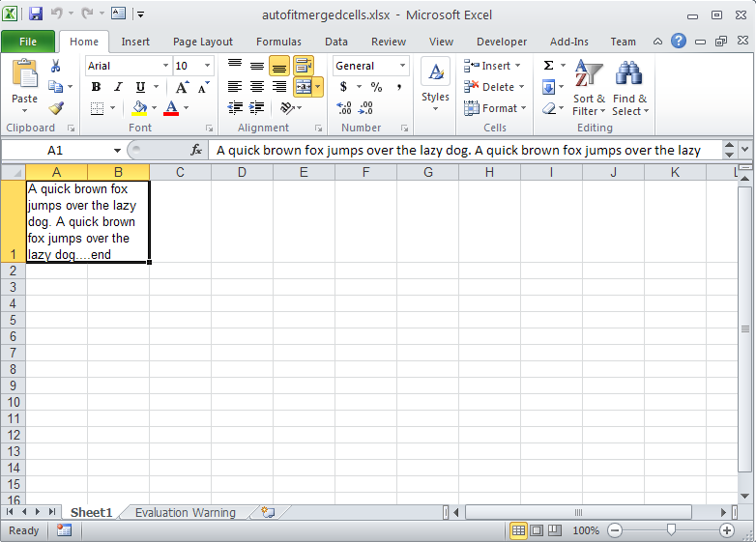Click the zoom slider handle
Viewport: 756px width, 542px height.
pos(671,530)
